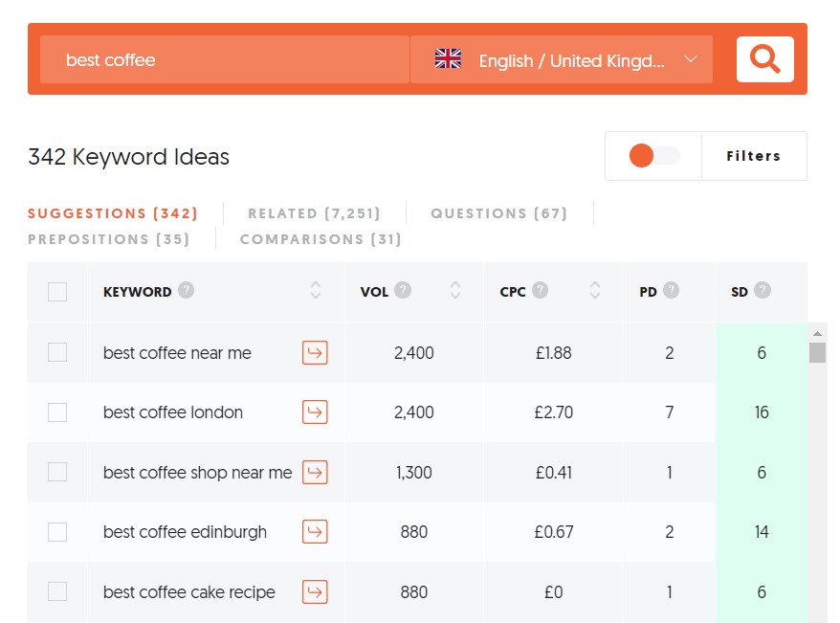Viewport: 840px width, 623px height.
Task: Click the help icon next to CPC
Action: [540, 290]
